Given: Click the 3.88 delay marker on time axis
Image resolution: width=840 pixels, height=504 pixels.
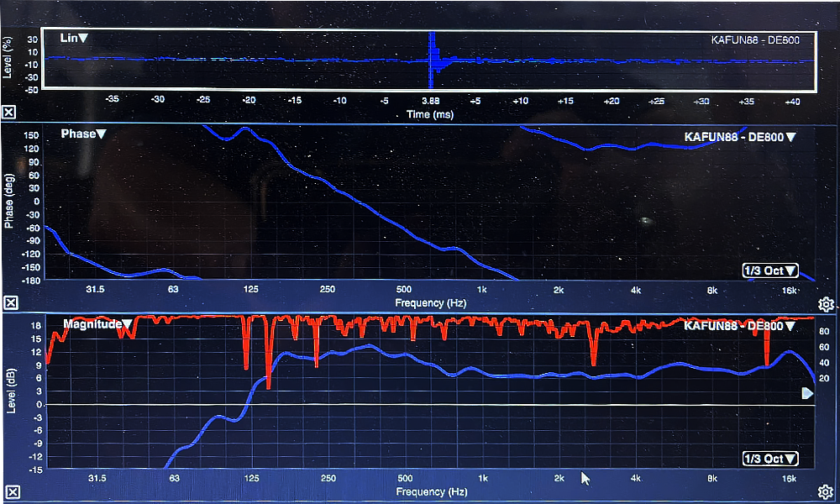Looking at the screenshot, I should coord(430,100).
